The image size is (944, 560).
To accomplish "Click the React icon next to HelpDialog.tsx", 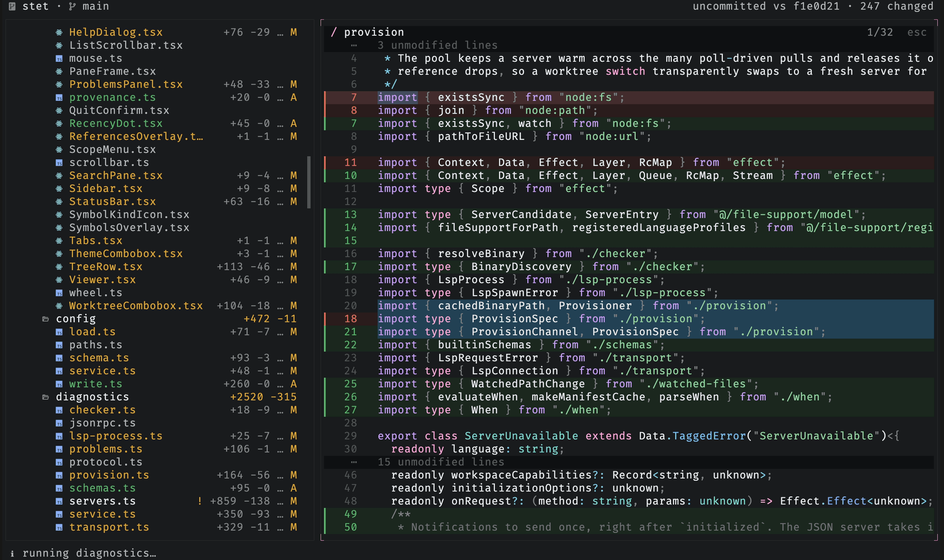I will 59,32.
